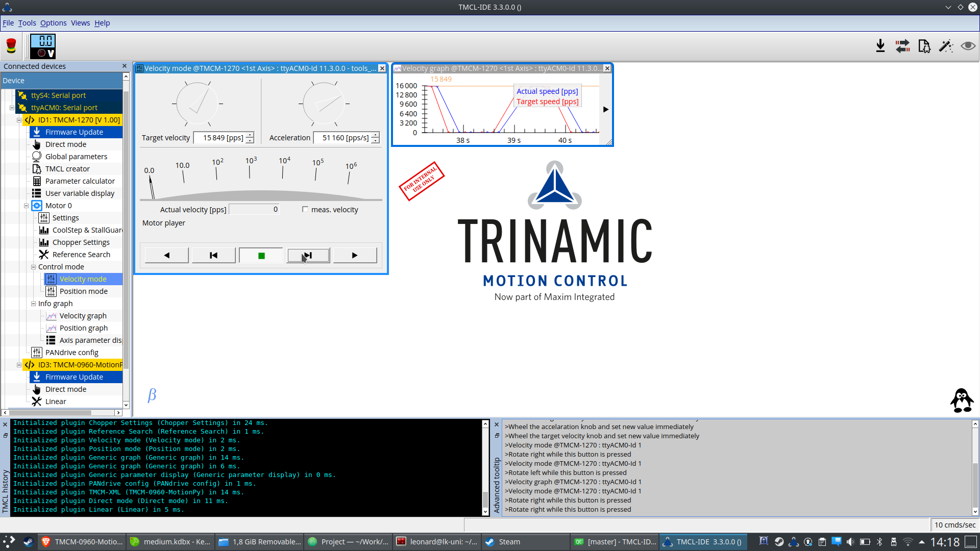
Task: Open the Position graph plugin
Action: pos(82,328)
